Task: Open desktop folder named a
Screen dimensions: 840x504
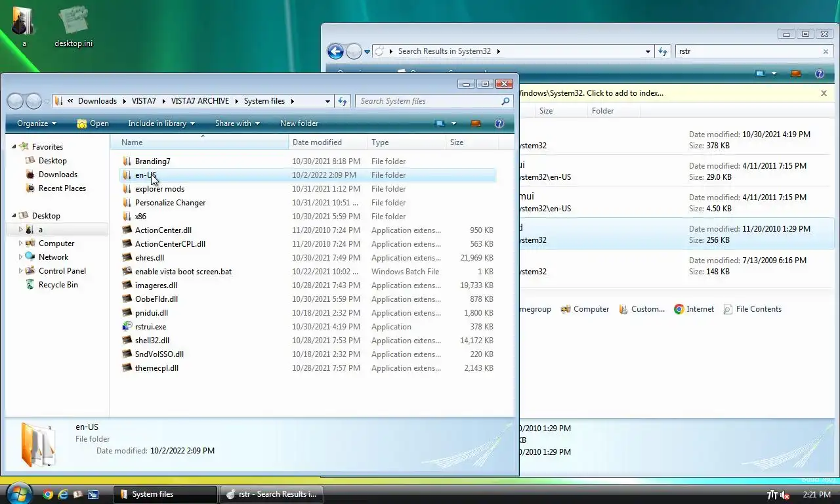Action: click(24, 27)
